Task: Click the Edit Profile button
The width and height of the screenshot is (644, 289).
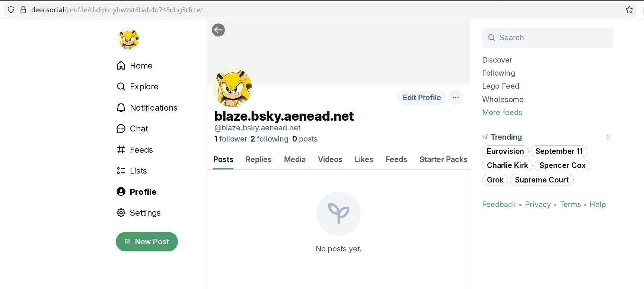Action: pyautogui.click(x=422, y=98)
